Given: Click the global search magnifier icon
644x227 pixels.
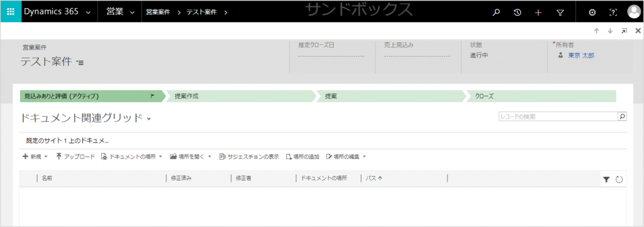Looking at the screenshot, I should pyautogui.click(x=496, y=13).
